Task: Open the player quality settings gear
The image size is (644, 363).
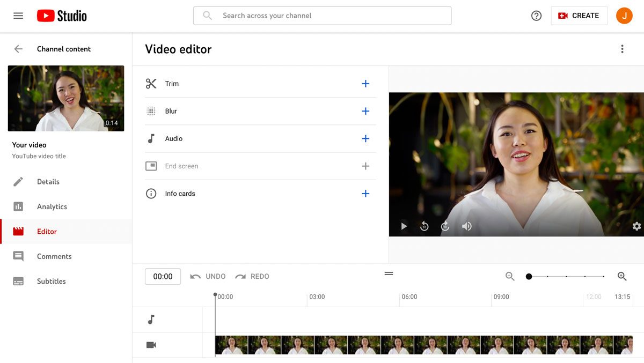Action: pos(636,226)
